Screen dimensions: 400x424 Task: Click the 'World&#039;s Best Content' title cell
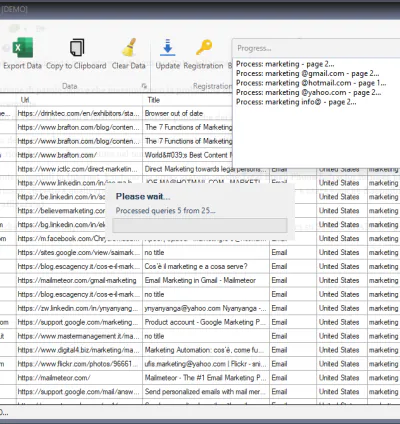(x=187, y=155)
